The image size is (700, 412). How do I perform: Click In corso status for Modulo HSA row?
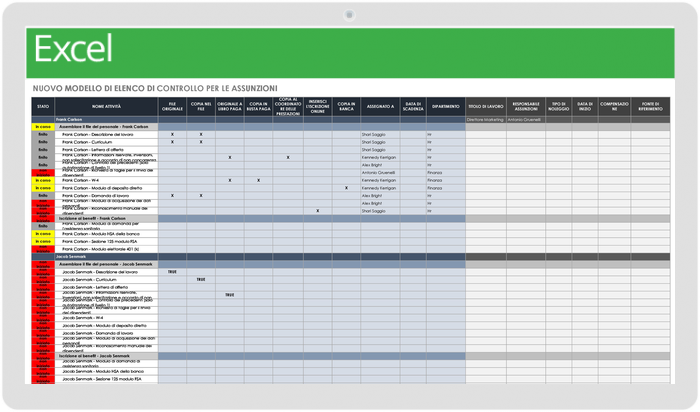pos(43,234)
